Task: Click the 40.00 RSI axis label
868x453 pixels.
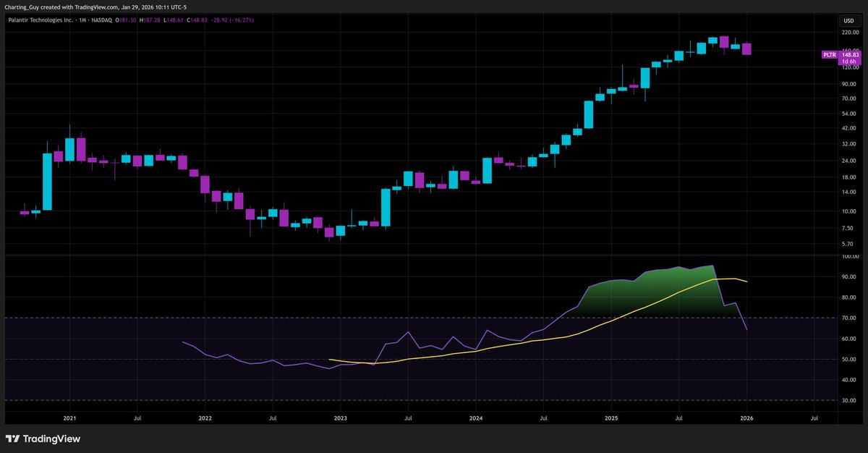Action: tap(848, 380)
